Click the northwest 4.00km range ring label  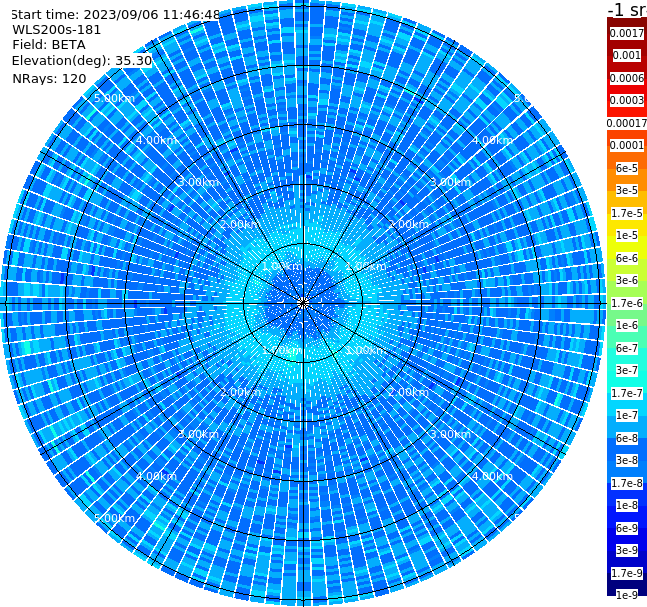point(156,140)
